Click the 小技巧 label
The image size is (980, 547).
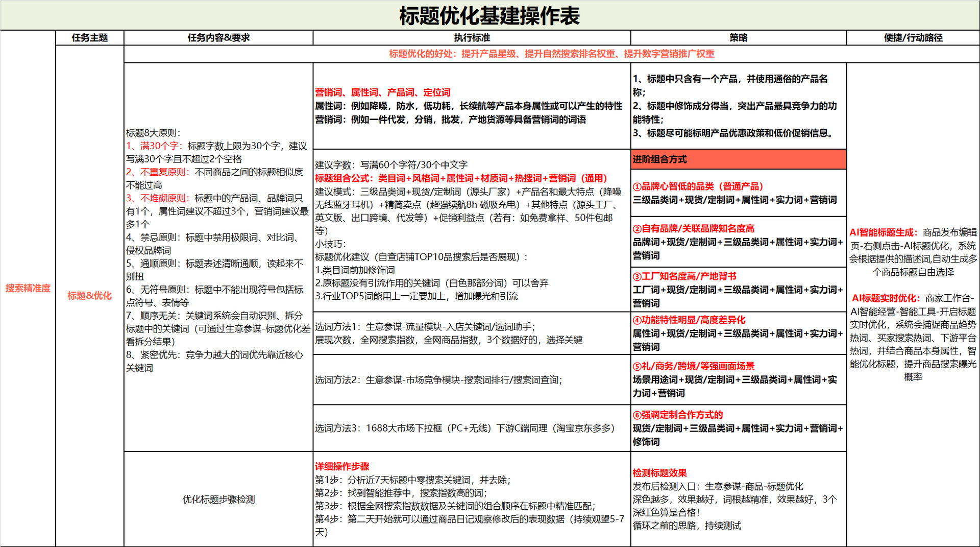pyautogui.click(x=330, y=244)
